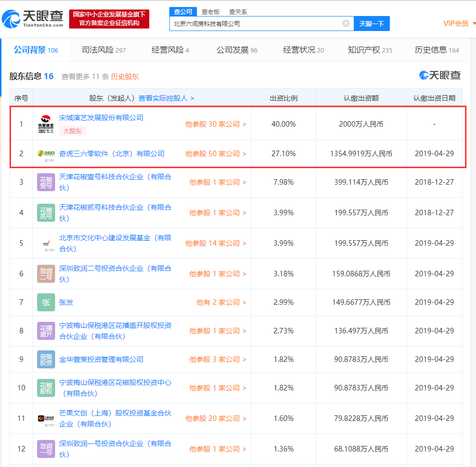Click the green 花椒股权 avatar icon
Viewport: 476px width, 467px height.
click(46, 388)
